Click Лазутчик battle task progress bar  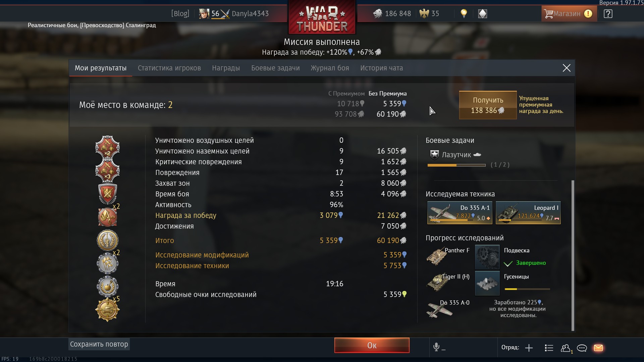pyautogui.click(x=457, y=165)
